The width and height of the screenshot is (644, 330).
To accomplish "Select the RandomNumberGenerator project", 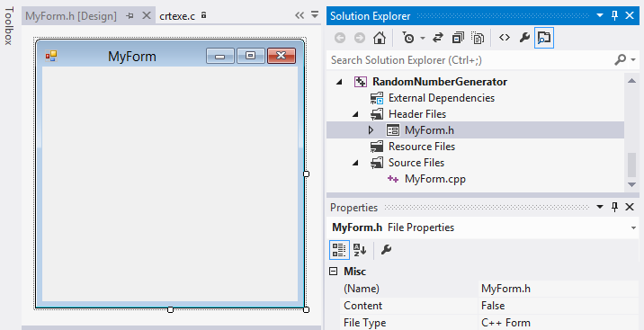I will tap(440, 82).
